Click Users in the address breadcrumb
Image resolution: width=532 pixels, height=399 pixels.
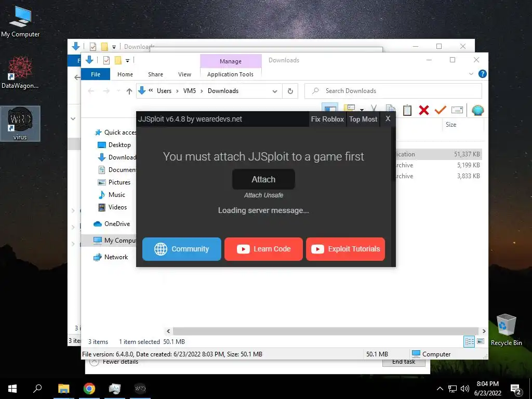click(x=164, y=91)
